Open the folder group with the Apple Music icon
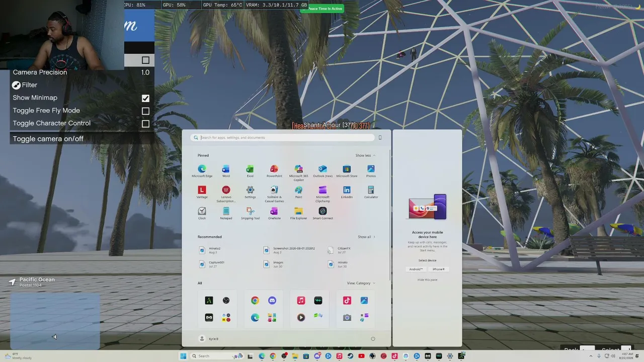This screenshot has height=362, width=644. (x=309, y=309)
